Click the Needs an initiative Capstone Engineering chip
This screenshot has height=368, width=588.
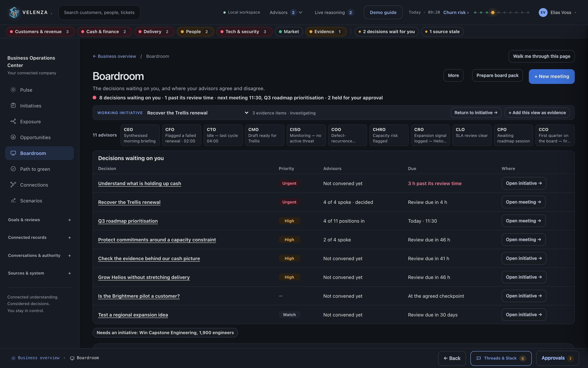165,332
